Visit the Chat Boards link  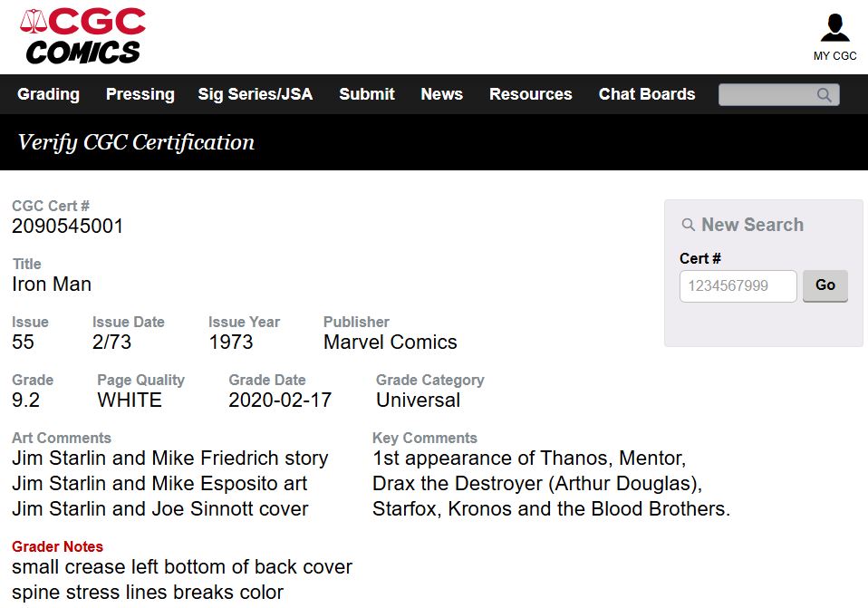click(647, 94)
